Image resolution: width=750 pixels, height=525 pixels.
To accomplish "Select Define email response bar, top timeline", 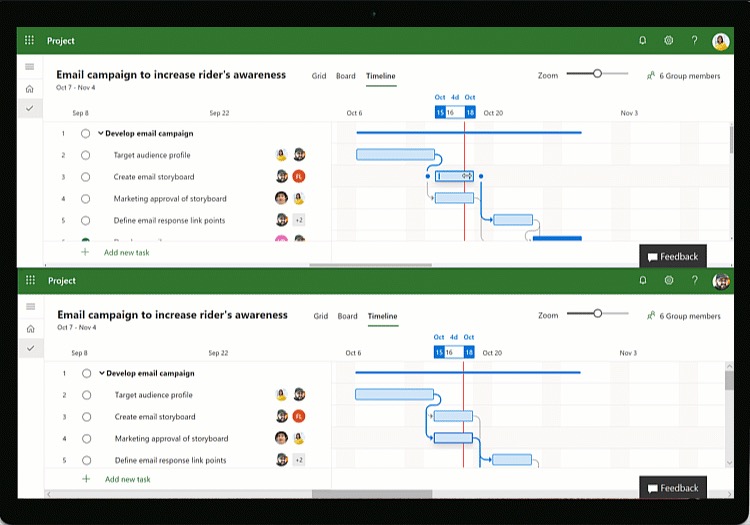I will coord(513,220).
